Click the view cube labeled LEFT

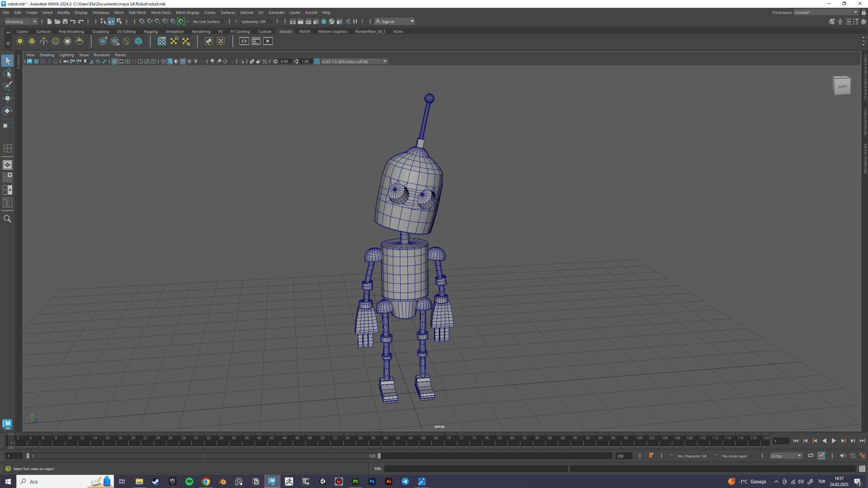tap(841, 86)
